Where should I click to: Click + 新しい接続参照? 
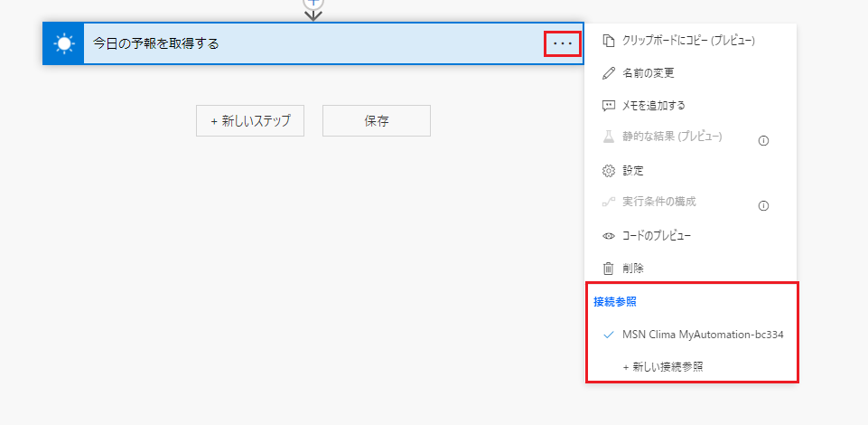tap(663, 367)
